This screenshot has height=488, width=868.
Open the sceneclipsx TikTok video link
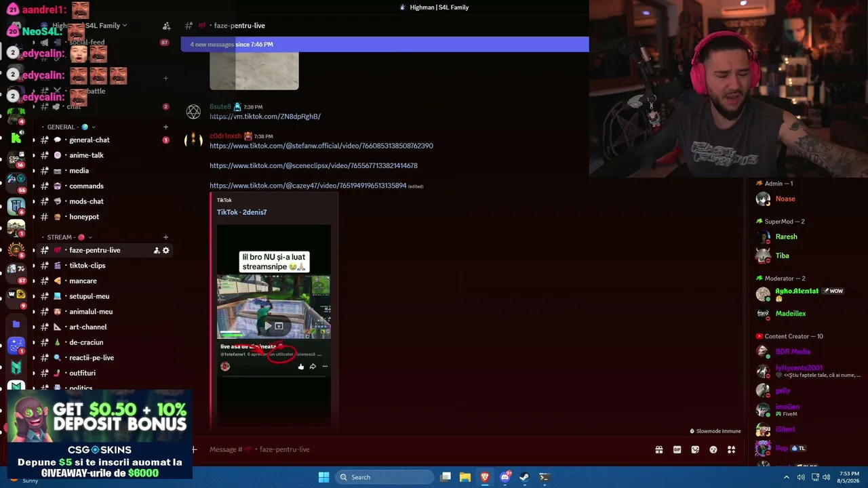click(x=313, y=166)
